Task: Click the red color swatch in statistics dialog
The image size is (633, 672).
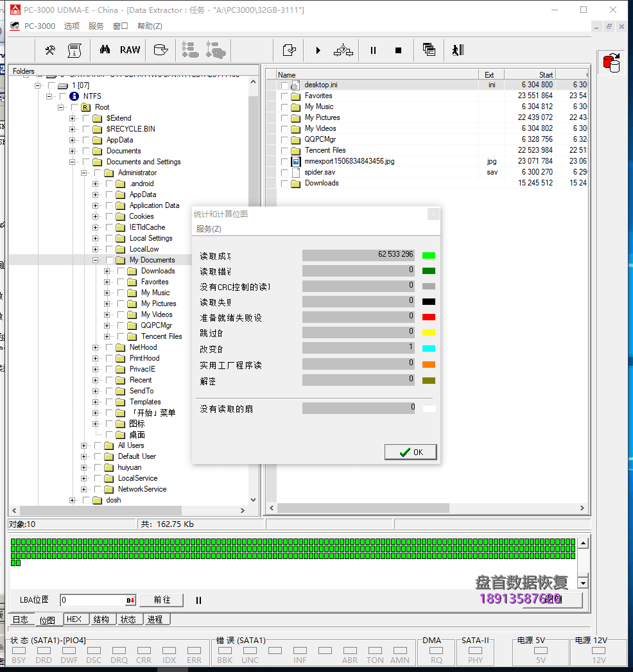Action: click(429, 317)
